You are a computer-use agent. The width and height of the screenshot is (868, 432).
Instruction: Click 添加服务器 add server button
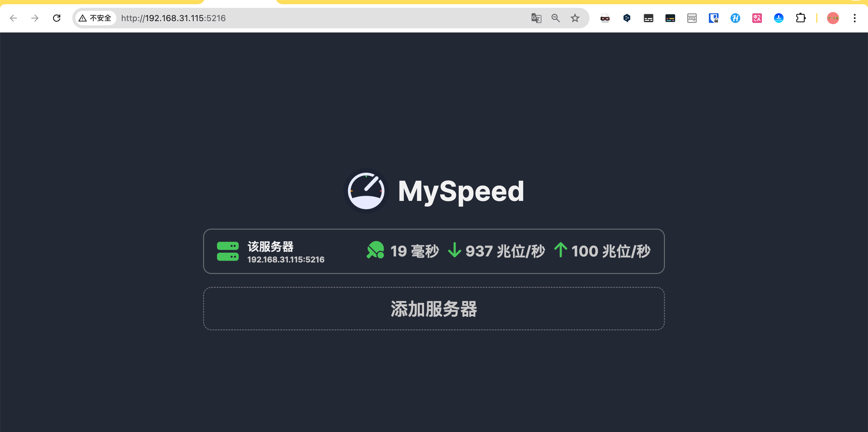pyautogui.click(x=433, y=309)
